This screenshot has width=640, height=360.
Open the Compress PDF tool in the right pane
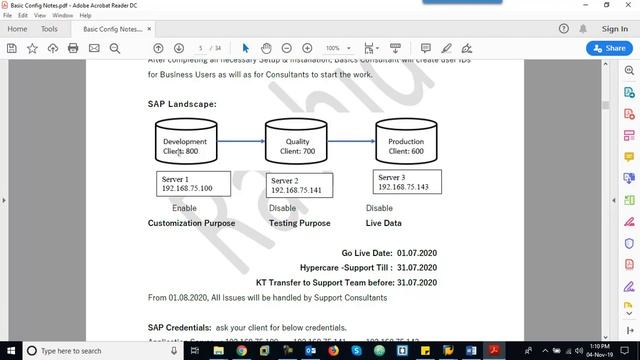click(x=629, y=264)
